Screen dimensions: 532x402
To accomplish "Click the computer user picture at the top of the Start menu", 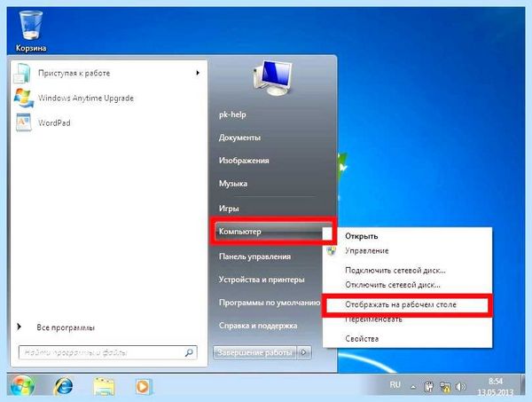I will (272, 77).
